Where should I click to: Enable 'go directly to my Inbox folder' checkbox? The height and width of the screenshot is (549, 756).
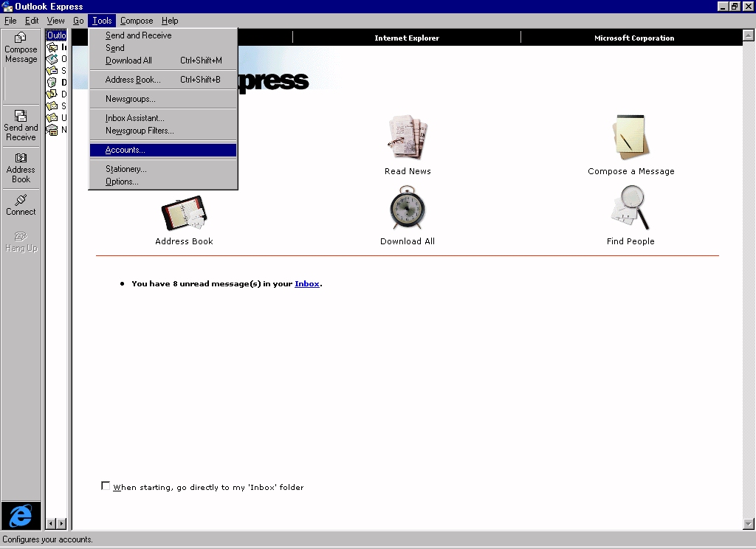(106, 486)
